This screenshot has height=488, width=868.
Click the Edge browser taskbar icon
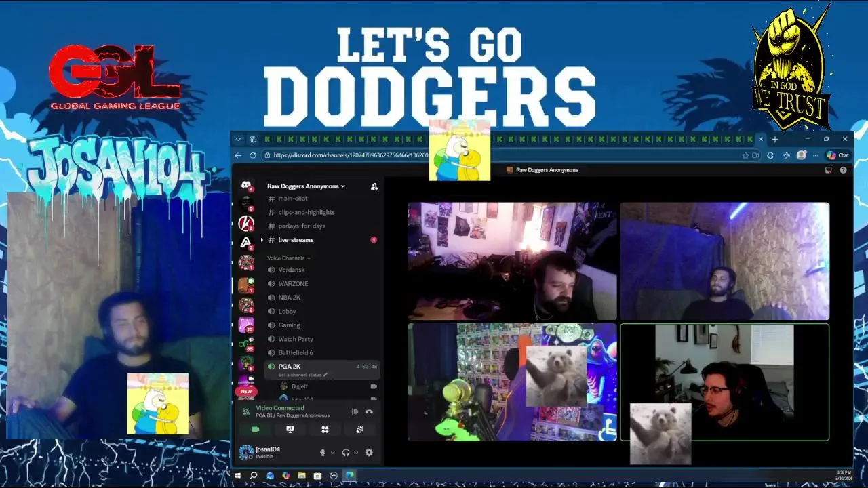click(x=350, y=476)
